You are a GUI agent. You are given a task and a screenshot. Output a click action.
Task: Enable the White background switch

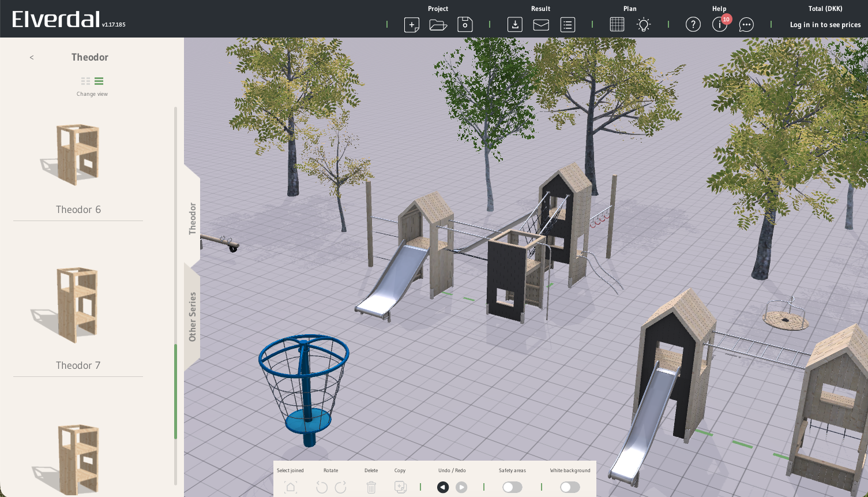pos(570,487)
